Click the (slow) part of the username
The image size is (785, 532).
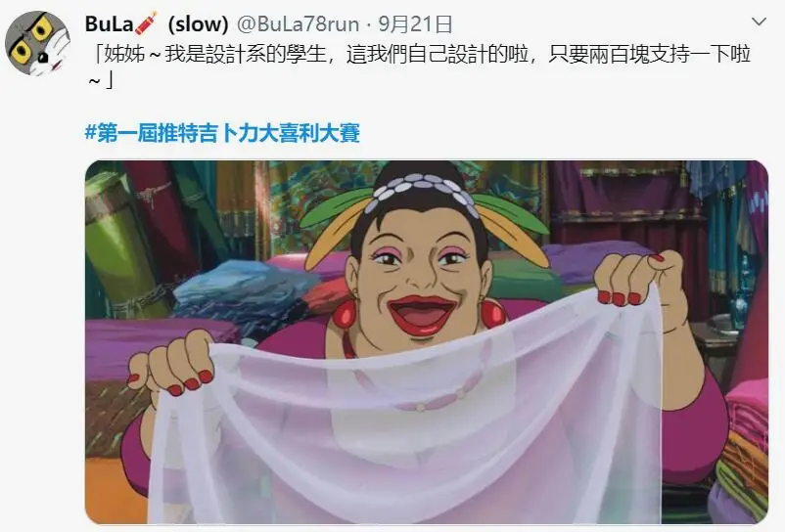[199, 23]
